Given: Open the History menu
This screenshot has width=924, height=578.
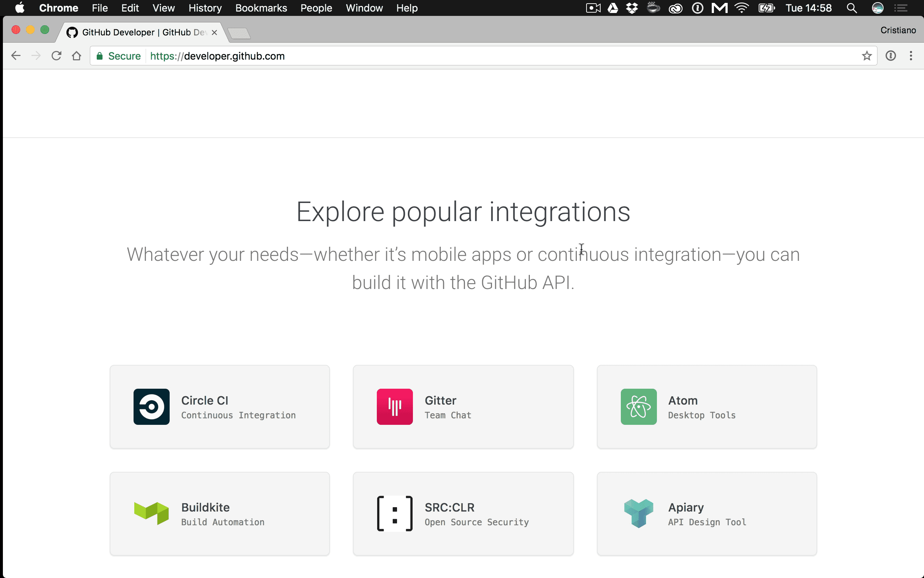Looking at the screenshot, I should point(205,8).
